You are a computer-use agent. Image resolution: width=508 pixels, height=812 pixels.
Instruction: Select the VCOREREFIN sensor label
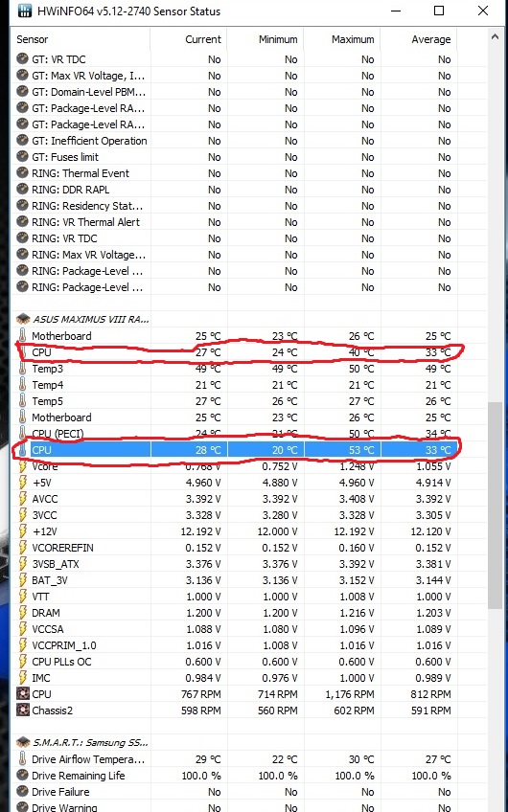pyautogui.click(x=62, y=548)
